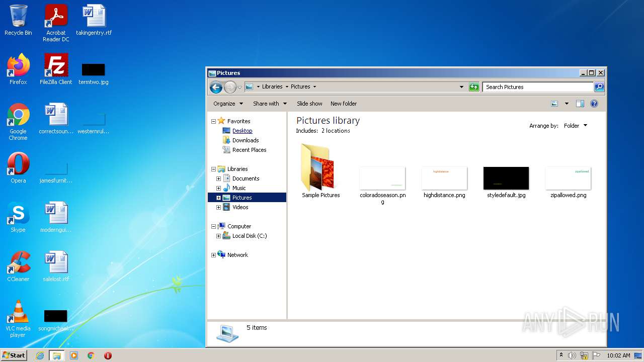644x362 pixels.
Task: Click the search magnifier icon
Action: (x=599, y=87)
